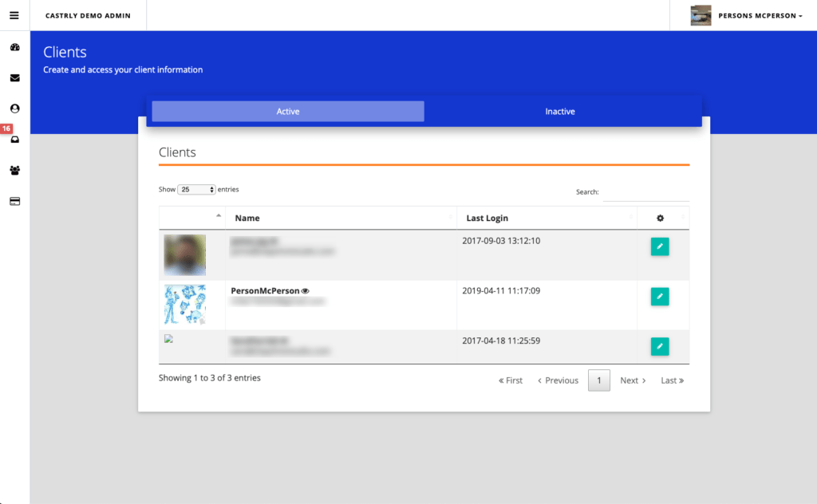Sort the table by Last Login column

[x=547, y=219]
